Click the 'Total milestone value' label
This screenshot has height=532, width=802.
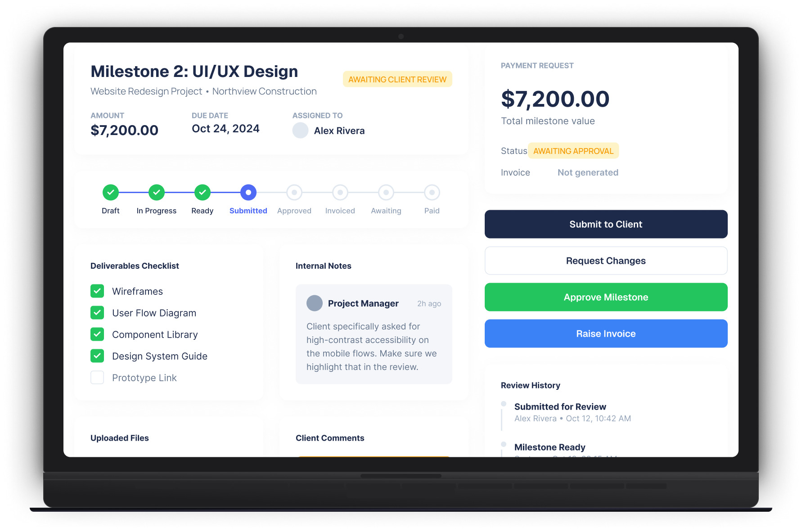pyautogui.click(x=548, y=121)
